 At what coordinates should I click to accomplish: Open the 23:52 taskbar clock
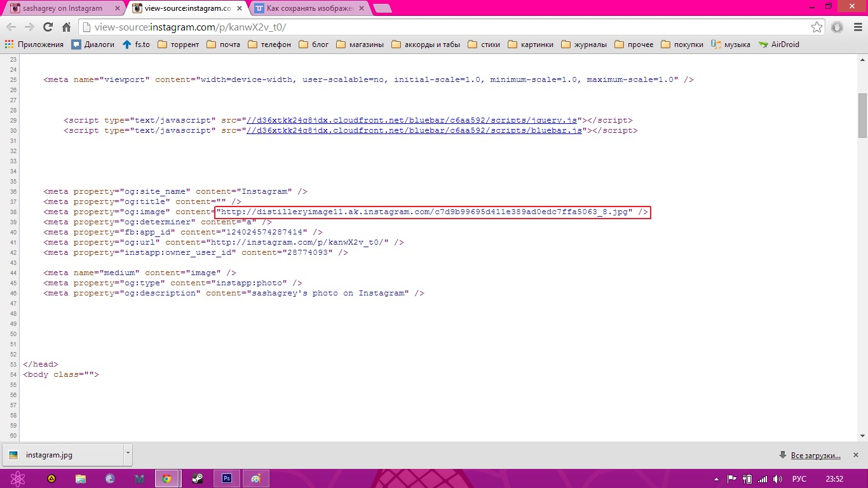[x=834, y=478]
